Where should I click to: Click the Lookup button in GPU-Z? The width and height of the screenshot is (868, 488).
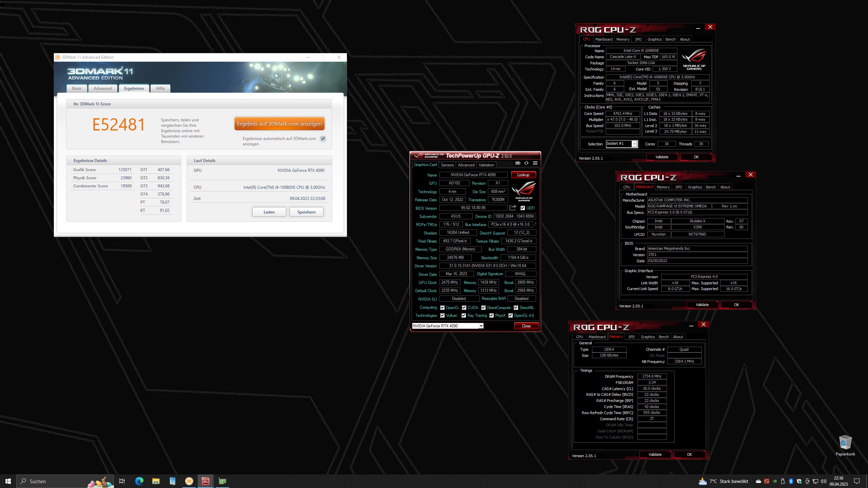[523, 175]
